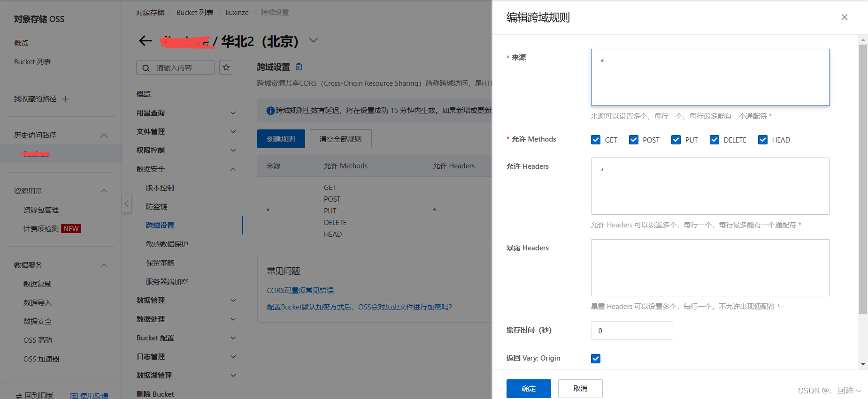868x399 pixels.
Task: Select 敏感数据保护 in the bucket menu
Action: 167,244
